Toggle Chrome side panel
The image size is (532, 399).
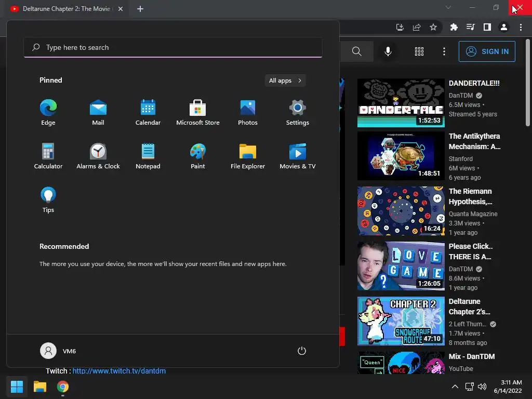tap(487, 27)
